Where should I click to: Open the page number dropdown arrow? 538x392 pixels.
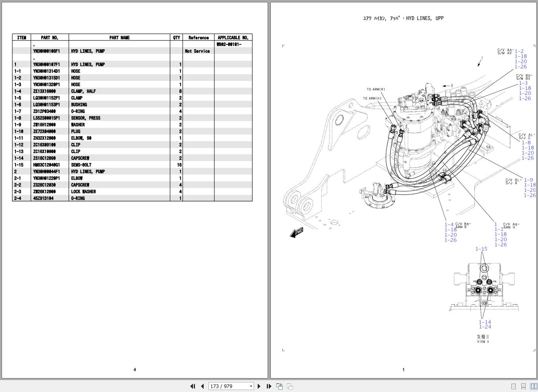[251, 386]
